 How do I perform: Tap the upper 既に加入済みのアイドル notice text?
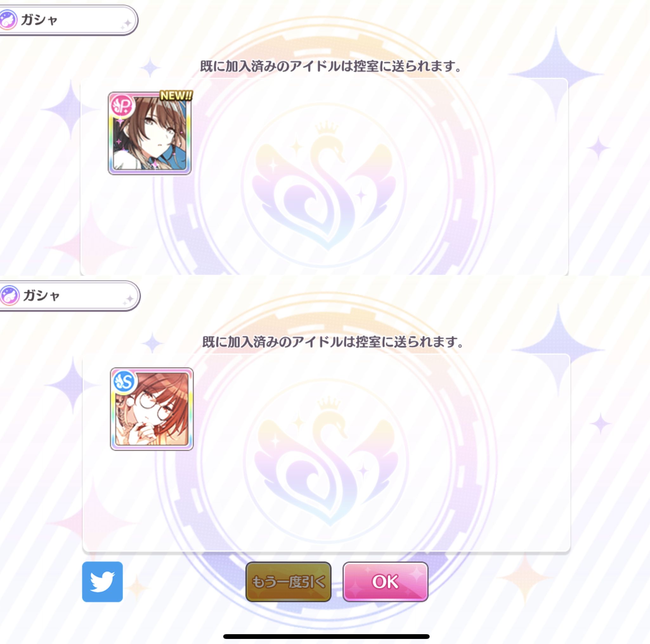330,66
